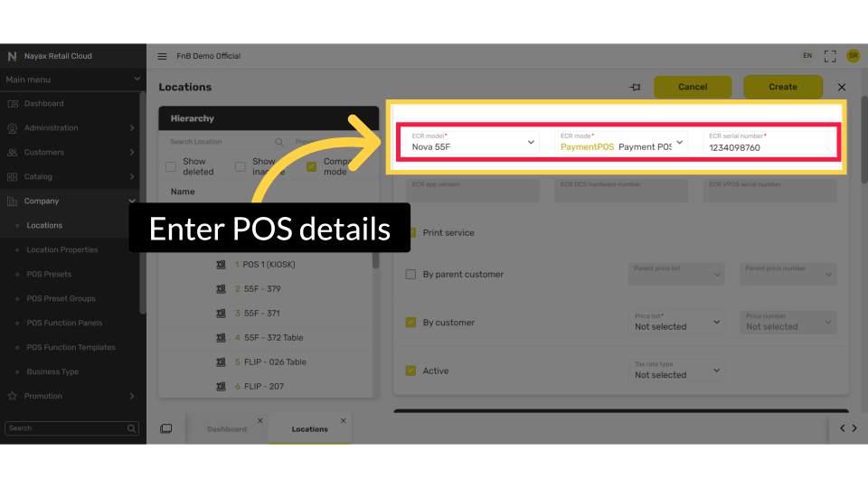Collapse the Main menu dropdown

coord(137,80)
